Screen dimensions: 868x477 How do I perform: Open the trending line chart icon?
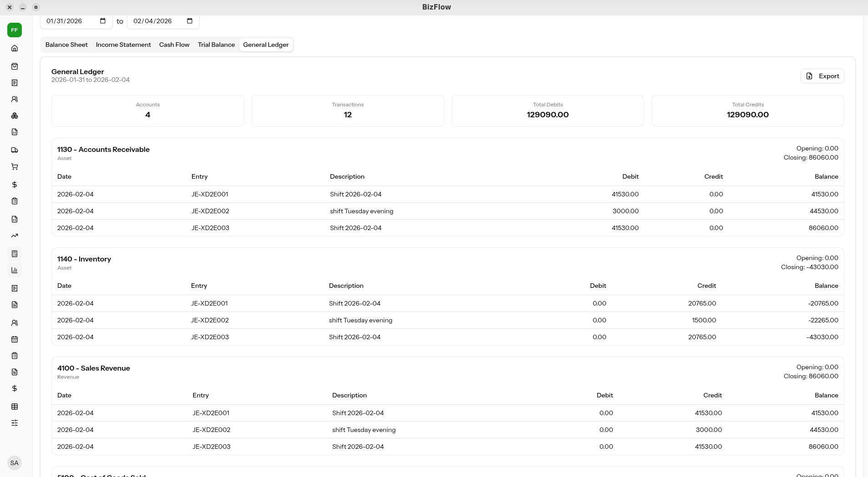point(15,236)
